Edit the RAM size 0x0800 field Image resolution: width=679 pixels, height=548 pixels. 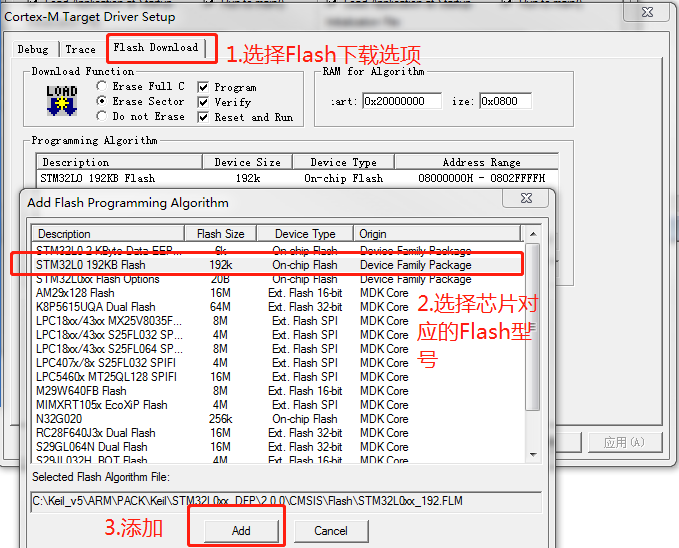pyautogui.click(x=505, y=101)
